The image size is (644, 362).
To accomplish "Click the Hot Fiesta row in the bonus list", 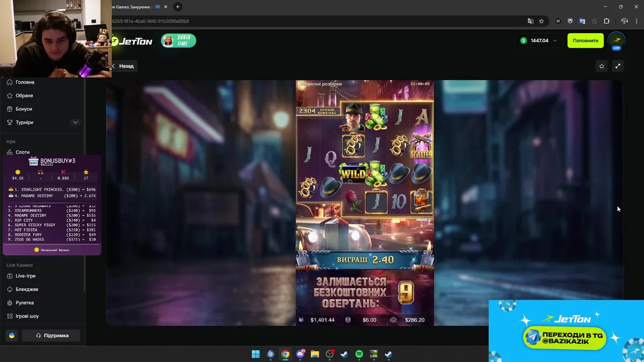I will pos(52,230).
